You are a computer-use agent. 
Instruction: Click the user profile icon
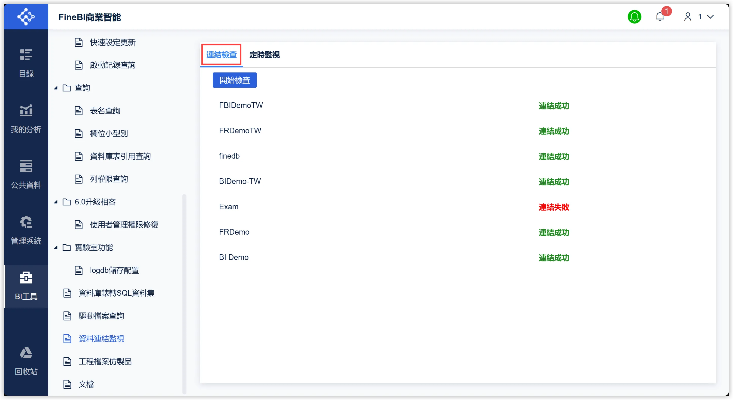687,17
